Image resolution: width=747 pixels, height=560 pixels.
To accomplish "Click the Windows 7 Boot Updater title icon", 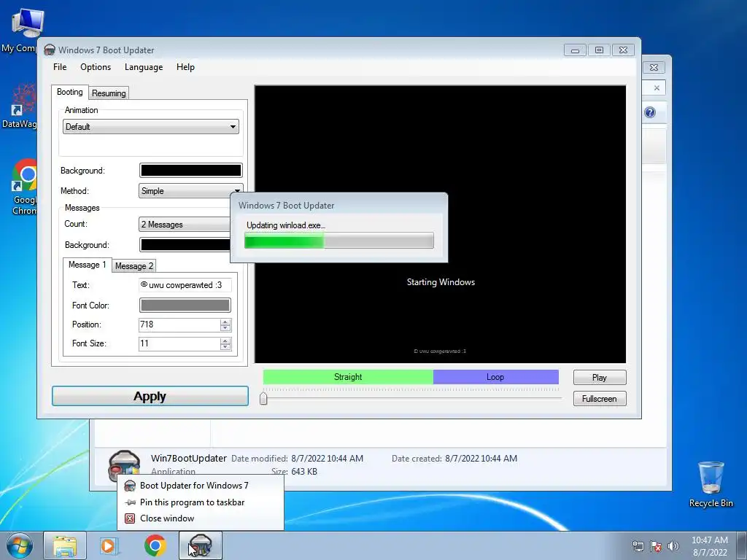I will coord(50,50).
